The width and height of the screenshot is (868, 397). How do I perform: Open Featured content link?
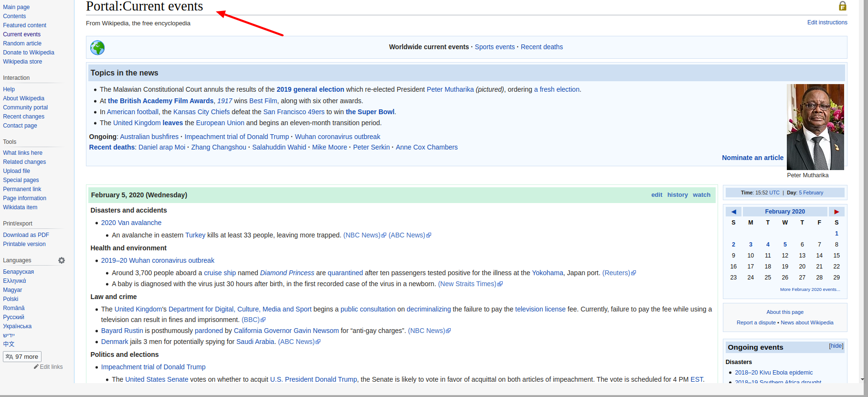25,25
